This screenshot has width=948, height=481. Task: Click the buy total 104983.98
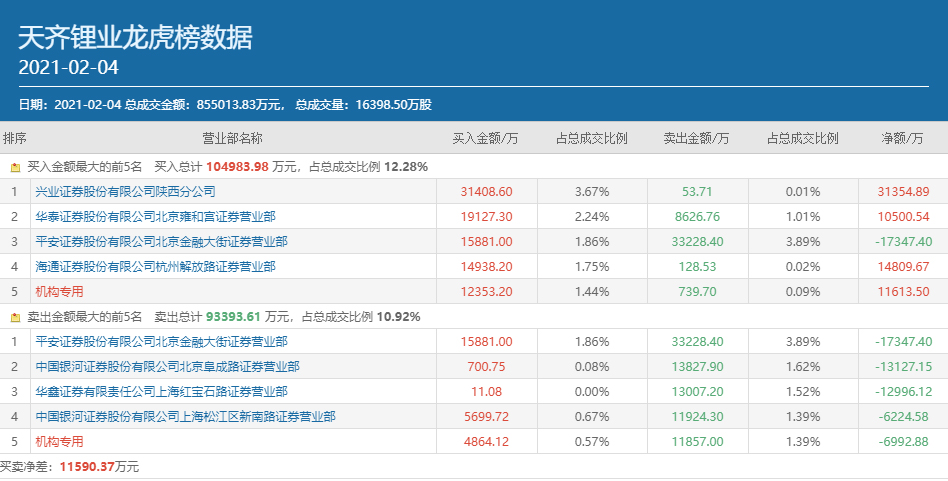coord(237,167)
